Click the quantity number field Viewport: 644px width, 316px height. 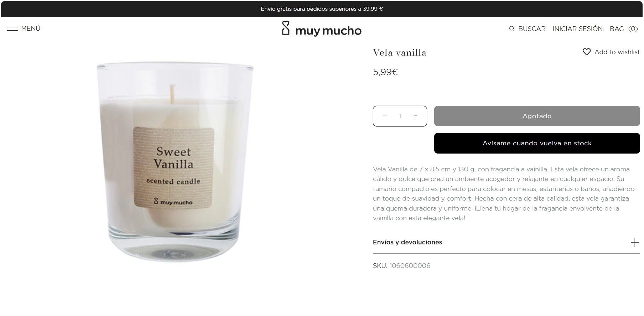400,116
